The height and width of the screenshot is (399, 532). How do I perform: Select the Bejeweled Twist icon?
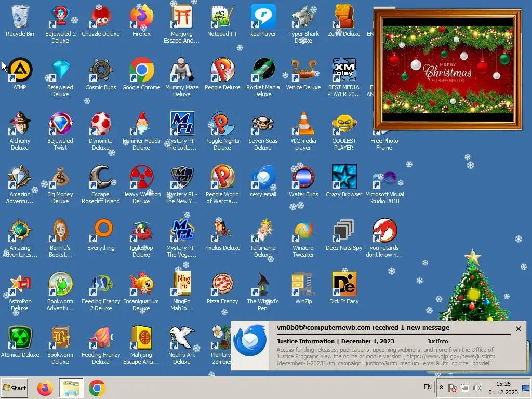[x=60, y=130]
